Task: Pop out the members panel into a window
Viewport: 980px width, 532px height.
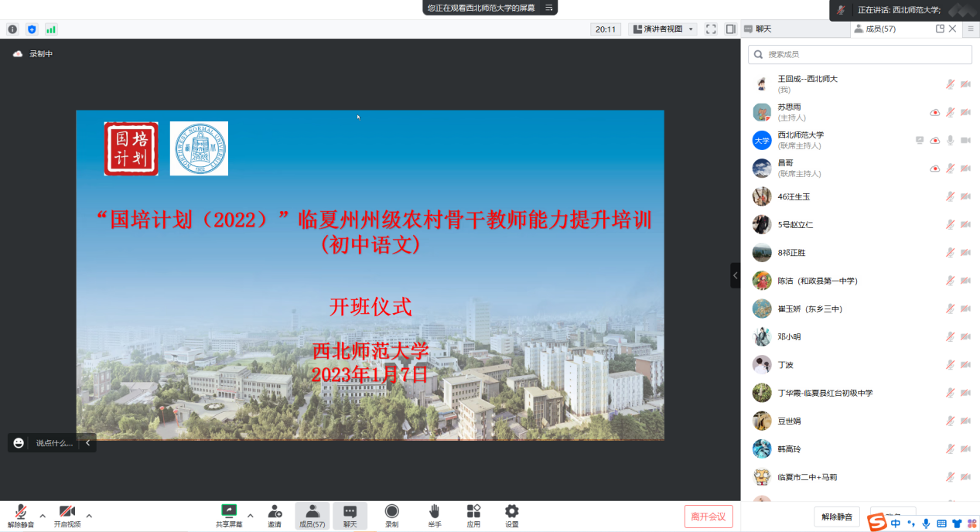Action: pos(940,29)
